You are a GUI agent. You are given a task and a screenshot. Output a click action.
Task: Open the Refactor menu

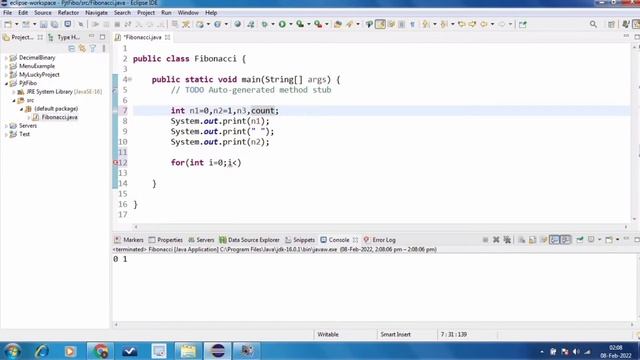(x=68, y=13)
